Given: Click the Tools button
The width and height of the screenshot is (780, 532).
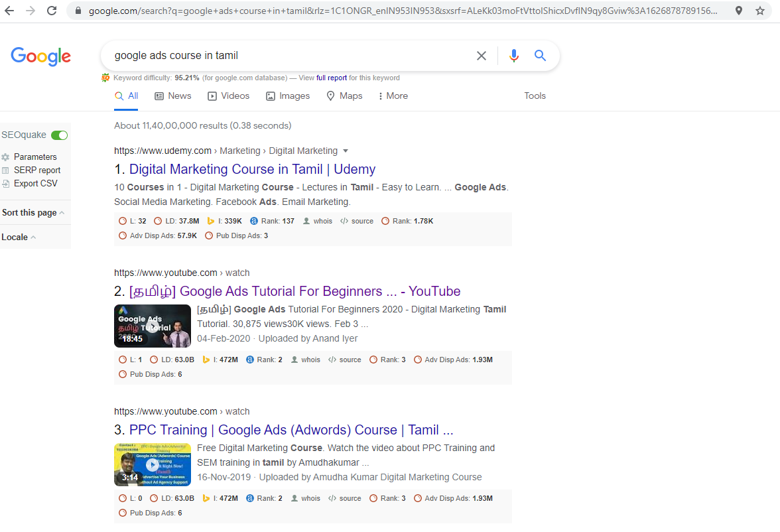Looking at the screenshot, I should tap(535, 96).
